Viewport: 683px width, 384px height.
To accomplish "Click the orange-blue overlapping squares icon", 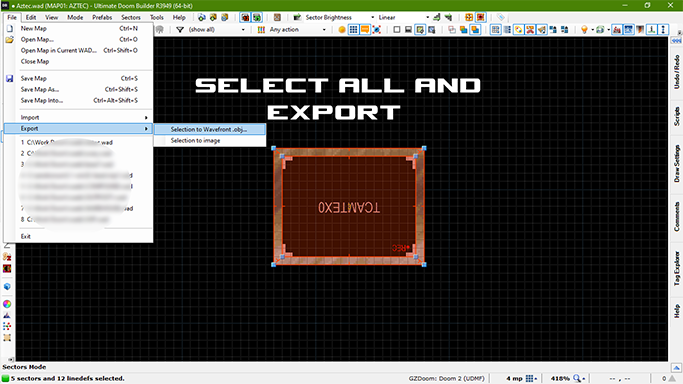I will 463,30.
